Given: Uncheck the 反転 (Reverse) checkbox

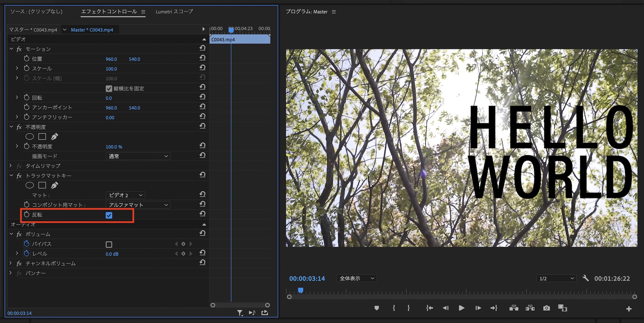Looking at the screenshot, I should (x=109, y=215).
